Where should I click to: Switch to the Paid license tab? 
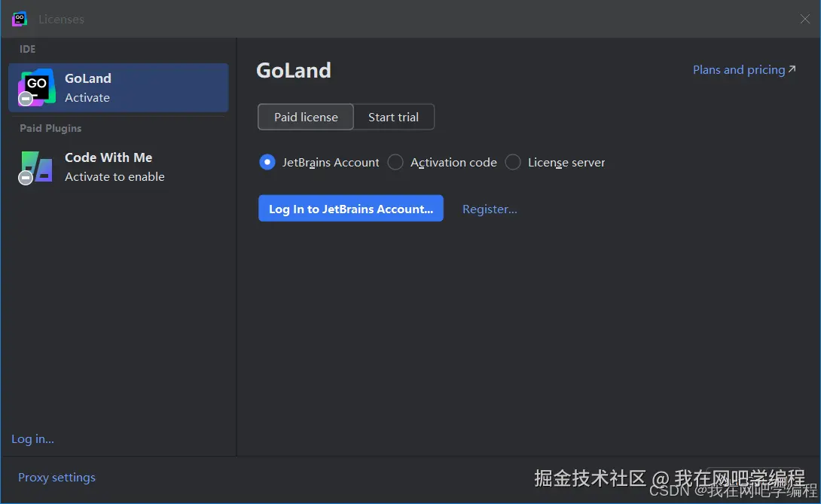click(306, 117)
